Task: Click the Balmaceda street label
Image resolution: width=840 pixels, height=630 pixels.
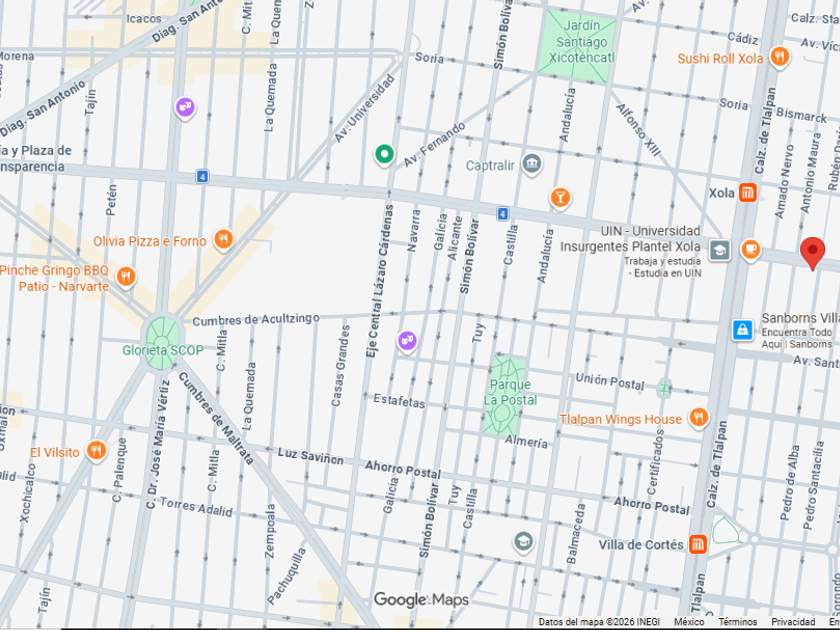Action: pos(576,533)
